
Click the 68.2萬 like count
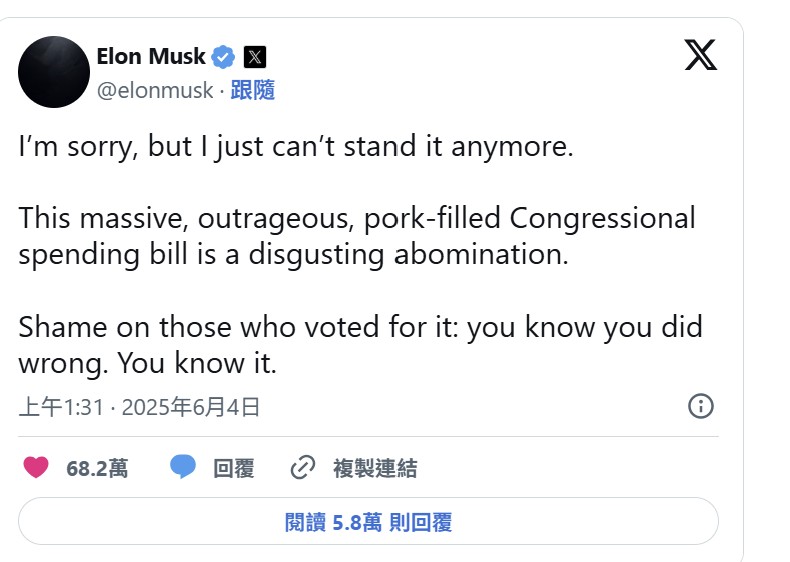pos(97,468)
